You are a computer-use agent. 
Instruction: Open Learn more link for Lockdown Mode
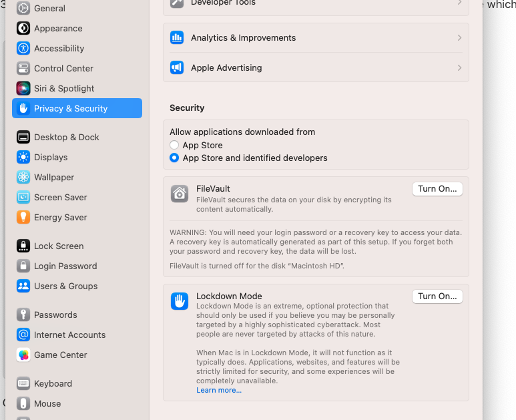tap(219, 390)
